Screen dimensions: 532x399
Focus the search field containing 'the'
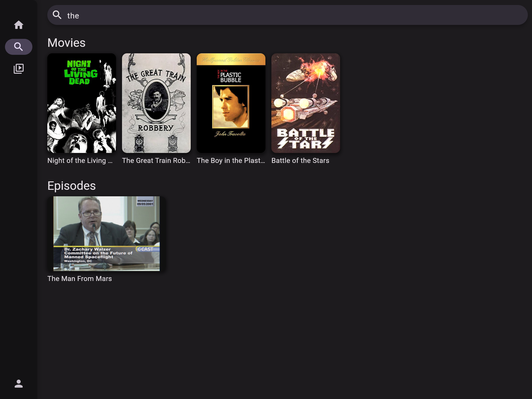click(287, 15)
